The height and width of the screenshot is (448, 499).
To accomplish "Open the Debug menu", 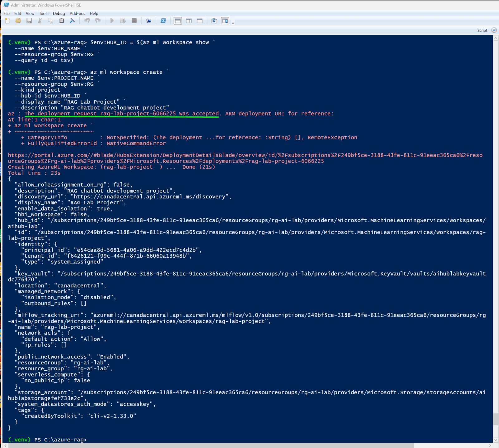I will tap(59, 13).
